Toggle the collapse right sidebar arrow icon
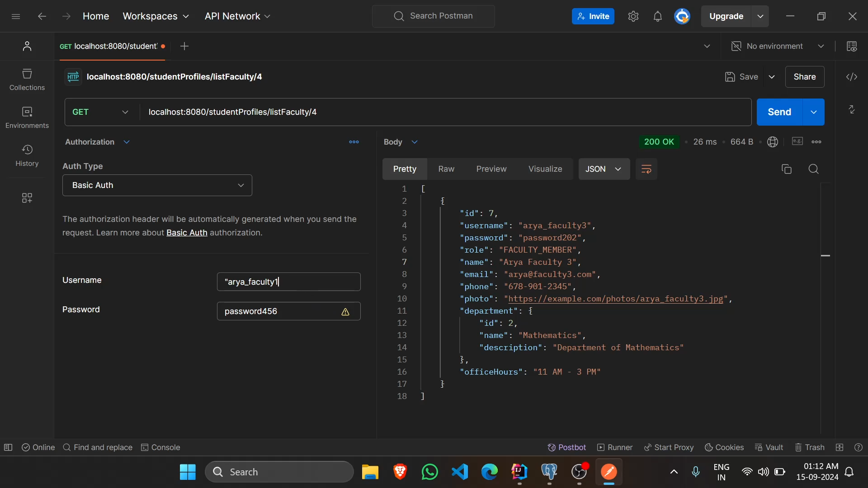Screen dimensions: 868x488 tap(852, 109)
